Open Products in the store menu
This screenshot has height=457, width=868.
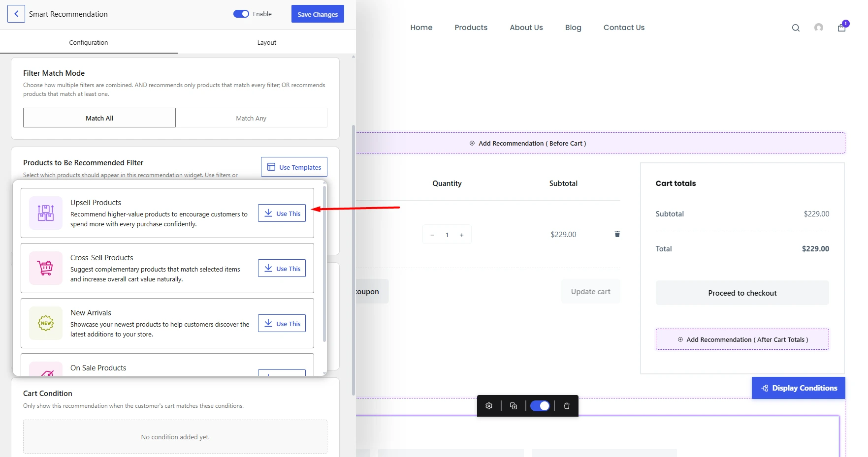pyautogui.click(x=471, y=28)
